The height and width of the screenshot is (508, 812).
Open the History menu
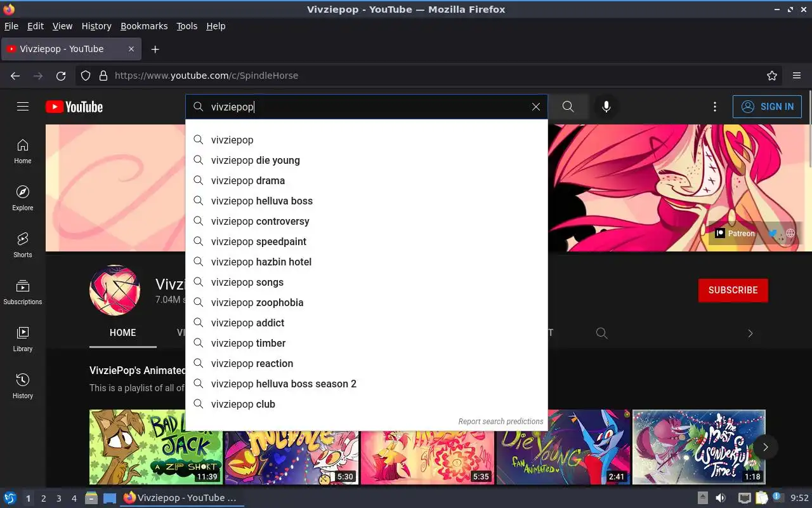point(96,26)
